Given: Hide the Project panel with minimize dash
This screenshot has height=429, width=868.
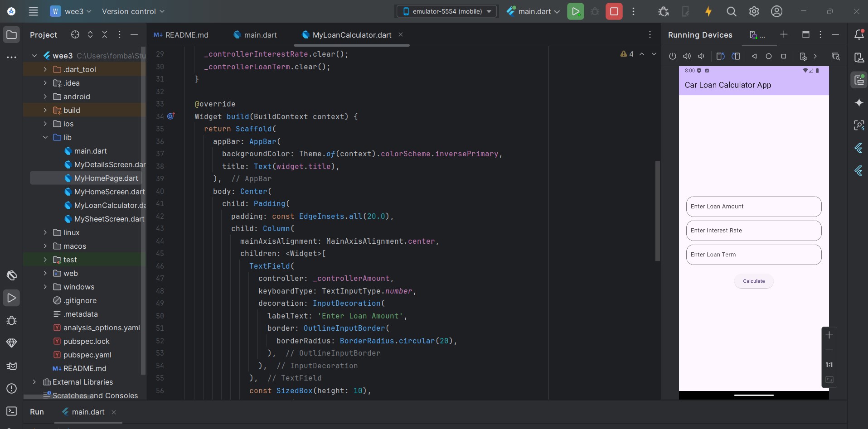Looking at the screenshot, I should (134, 34).
